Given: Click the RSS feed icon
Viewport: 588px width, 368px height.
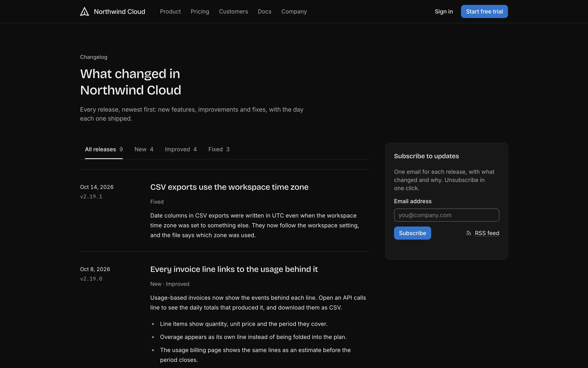Looking at the screenshot, I should tap(468, 233).
